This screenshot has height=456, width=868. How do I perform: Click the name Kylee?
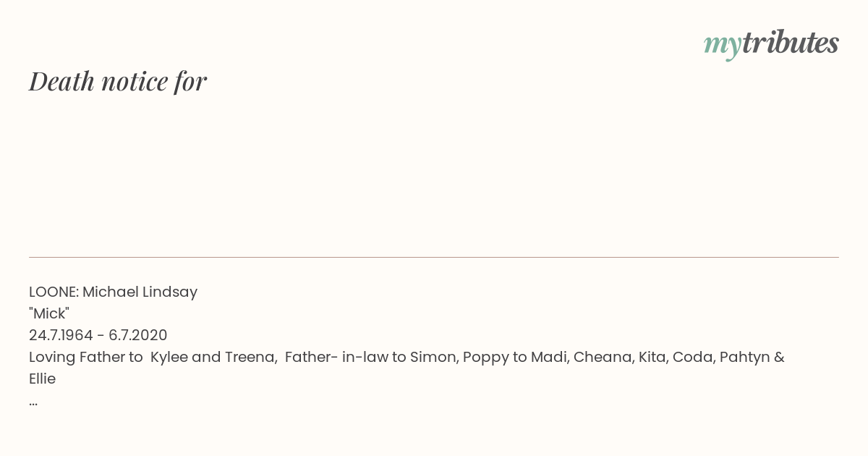click(x=169, y=358)
